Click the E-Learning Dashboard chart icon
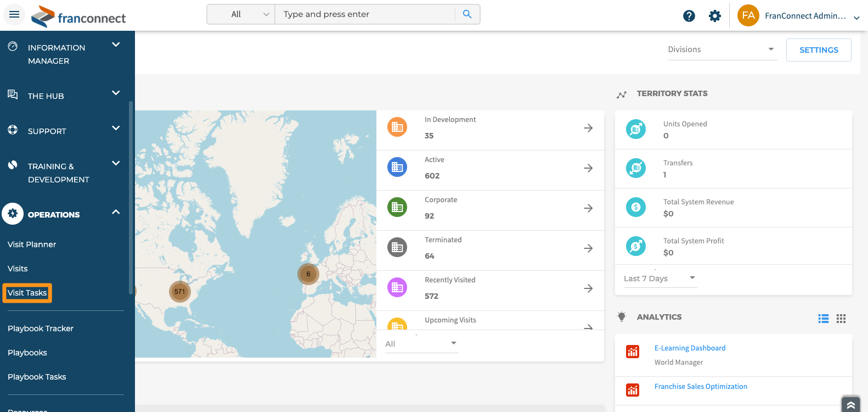This screenshot has width=868, height=412. (x=633, y=352)
